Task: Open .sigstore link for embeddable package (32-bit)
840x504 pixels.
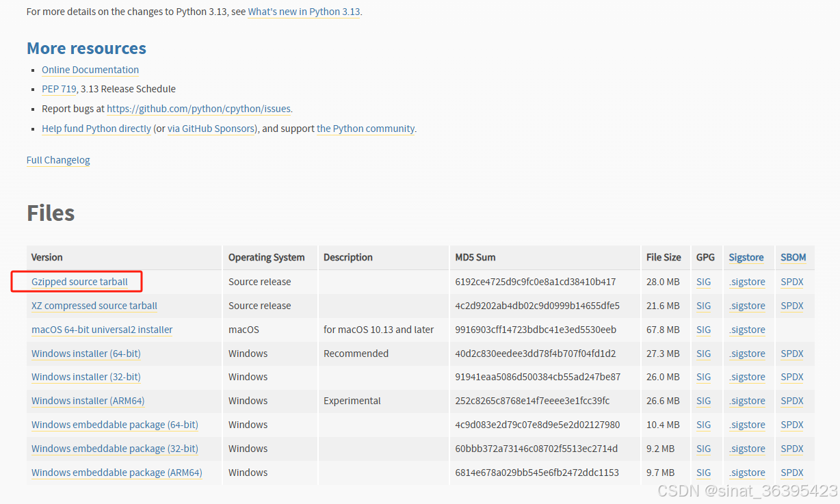Action: pos(747,449)
